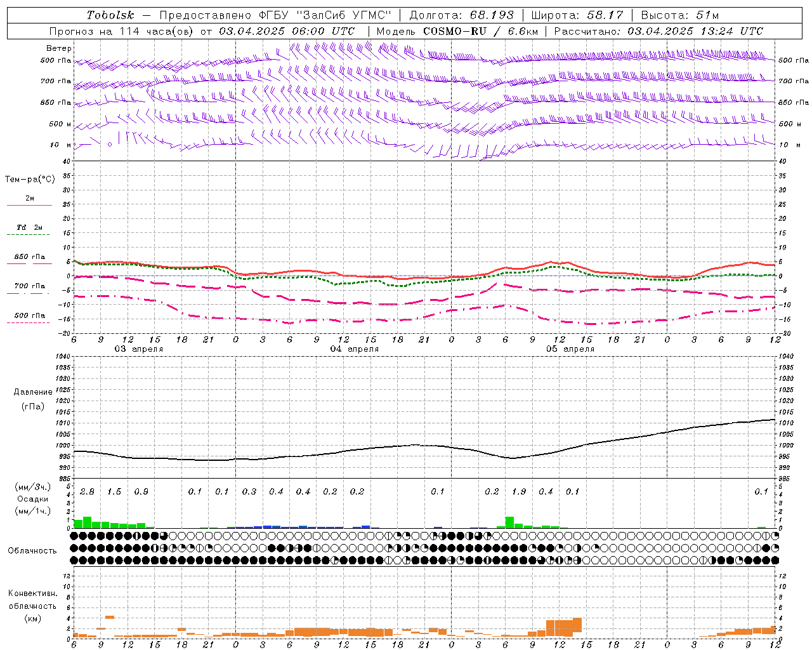
Task: Click the "Давление" pressure panel label
Action: pos(33,392)
